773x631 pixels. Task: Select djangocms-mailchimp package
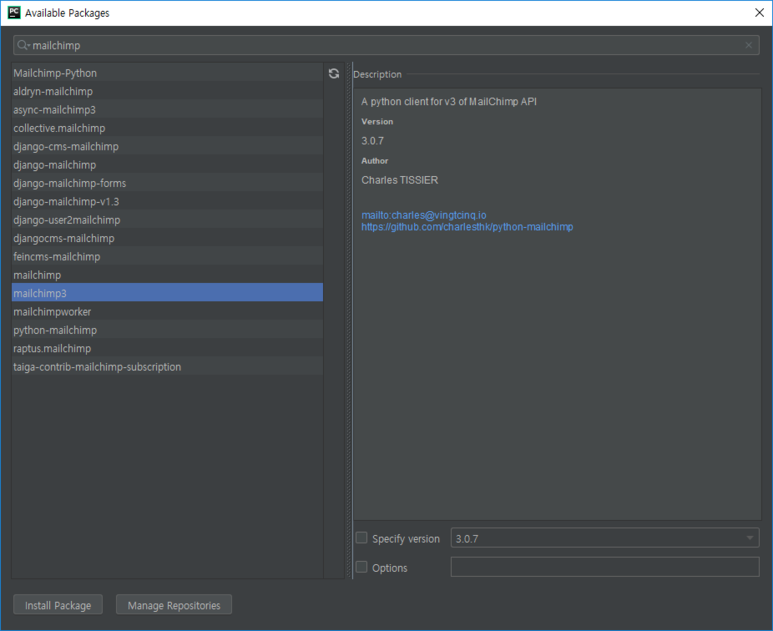point(167,238)
